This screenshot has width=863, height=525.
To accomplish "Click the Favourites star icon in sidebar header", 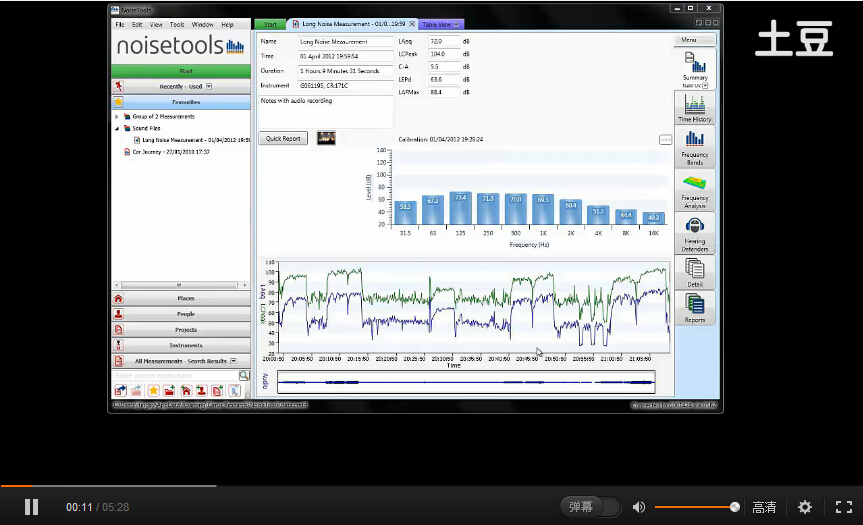I will [x=118, y=102].
